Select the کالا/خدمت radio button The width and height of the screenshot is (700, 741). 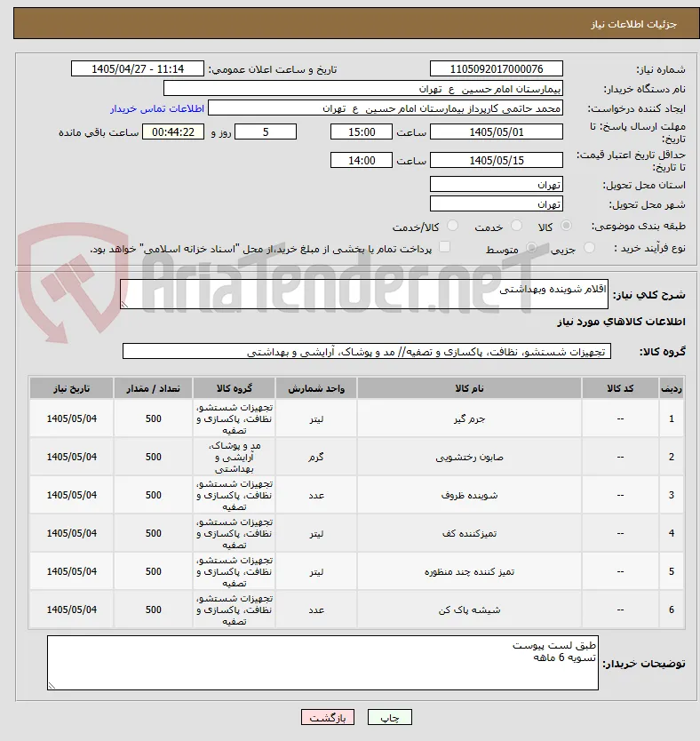452,226
